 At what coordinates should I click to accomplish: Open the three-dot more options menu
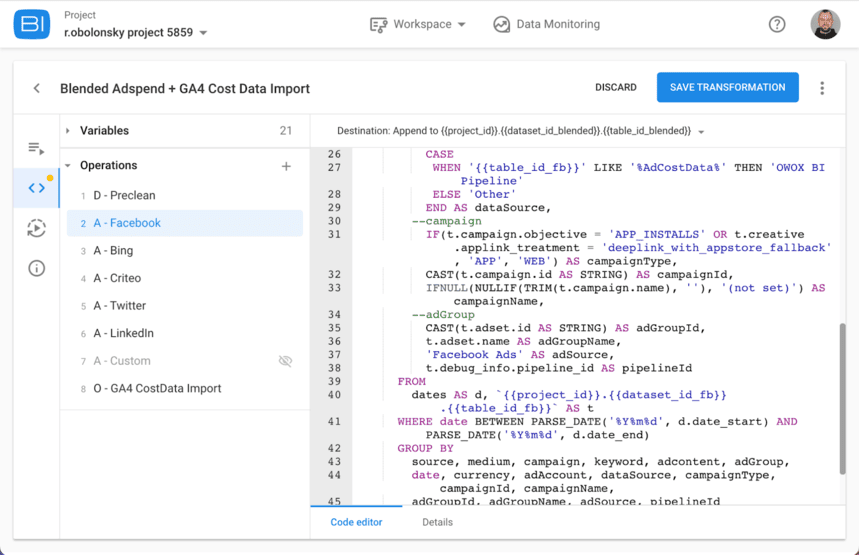pos(822,88)
